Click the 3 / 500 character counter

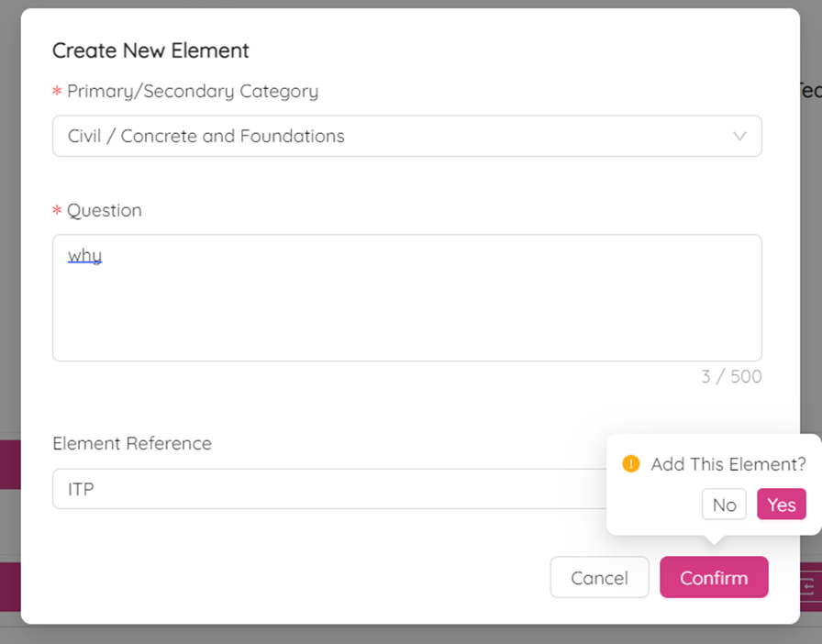[x=731, y=376]
